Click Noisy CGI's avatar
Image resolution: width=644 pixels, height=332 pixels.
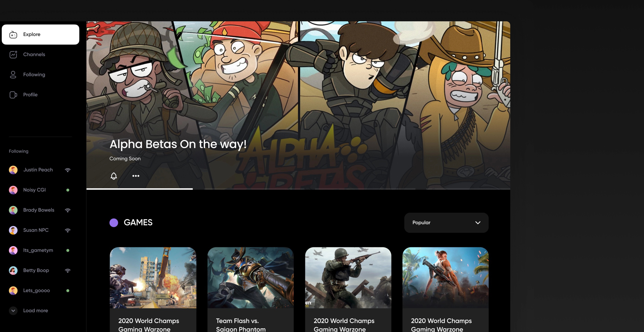pyautogui.click(x=13, y=190)
